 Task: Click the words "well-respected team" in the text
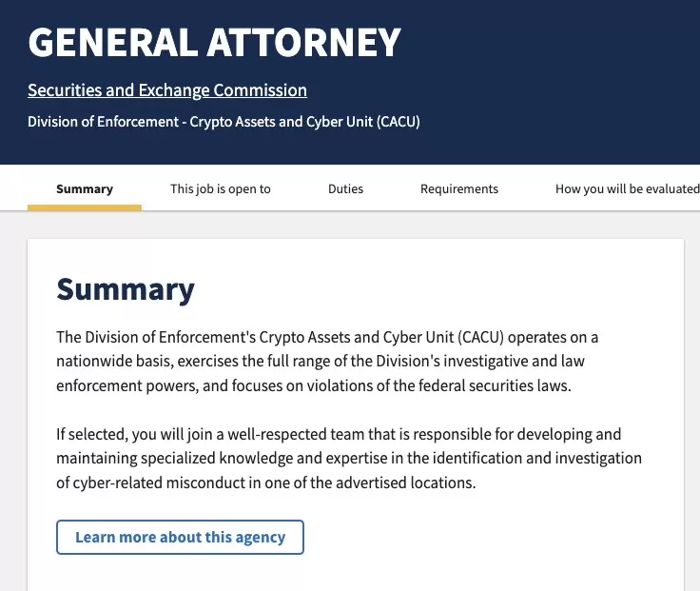(294, 434)
